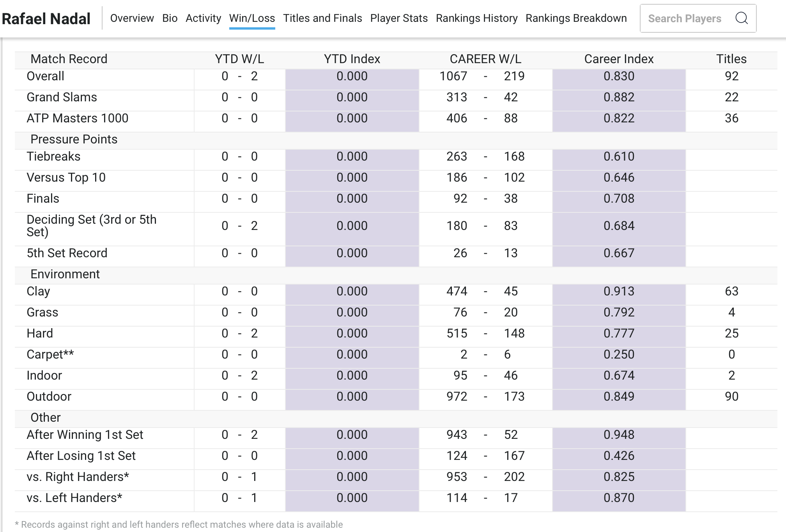View the Player Stats tab
Screen dimensions: 786x532
[x=399, y=18]
